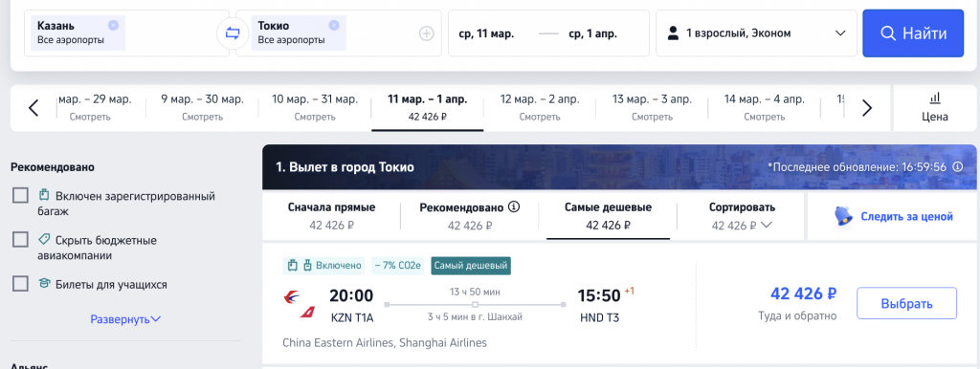The image size is (980, 369).
Task: Expand recommended filters via Развернуть
Action: [125, 319]
